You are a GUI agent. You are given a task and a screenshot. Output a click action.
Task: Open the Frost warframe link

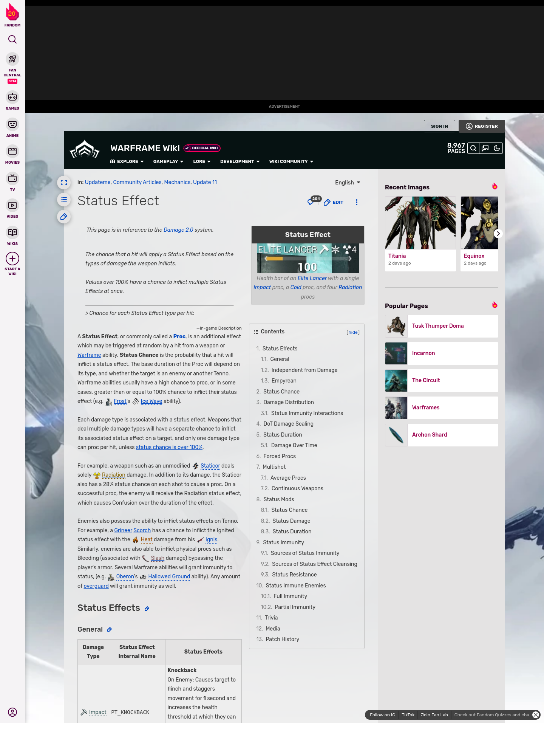click(120, 401)
